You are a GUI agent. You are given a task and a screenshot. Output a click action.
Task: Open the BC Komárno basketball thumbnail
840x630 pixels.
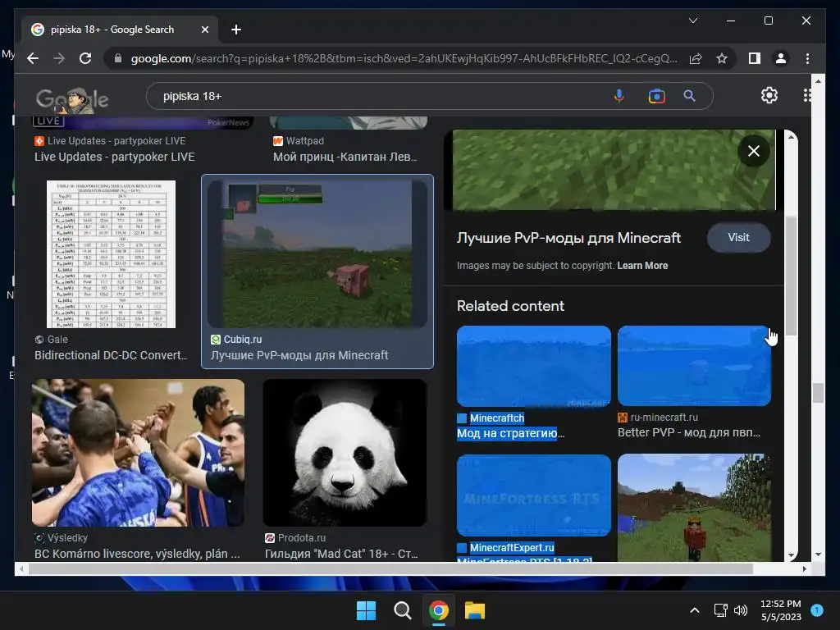click(x=138, y=453)
